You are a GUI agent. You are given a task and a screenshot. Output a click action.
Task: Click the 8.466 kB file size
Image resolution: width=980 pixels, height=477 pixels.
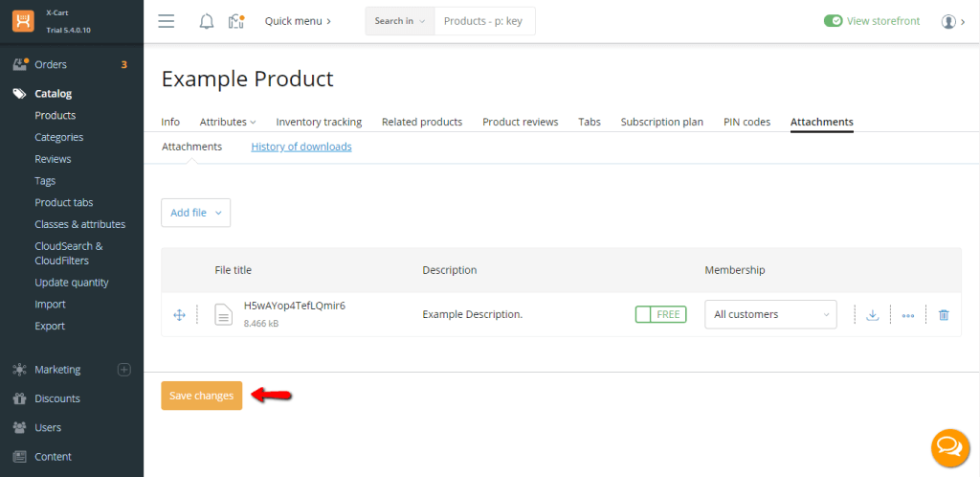coord(261,325)
